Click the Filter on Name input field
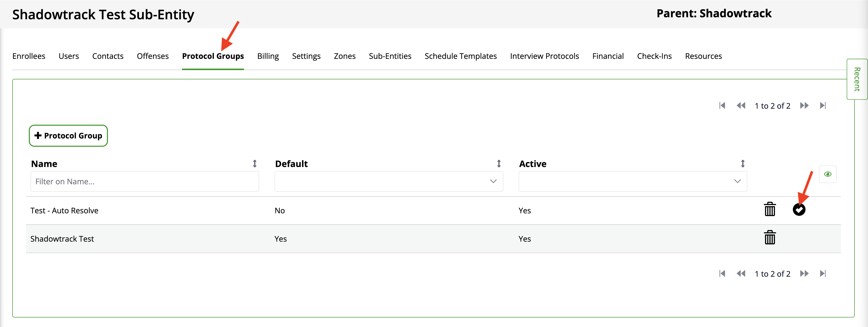The width and height of the screenshot is (868, 327). pyautogui.click(x=144, y=182)
